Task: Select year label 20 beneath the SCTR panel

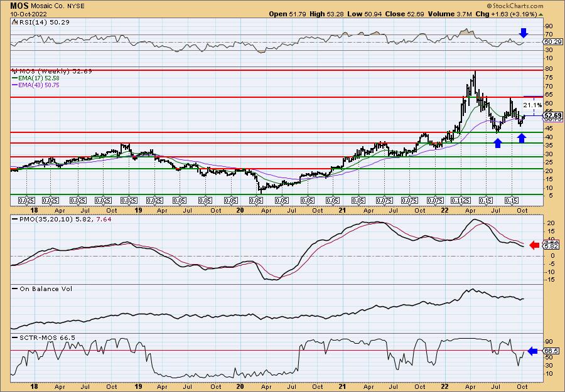Action: click(240, 387)
